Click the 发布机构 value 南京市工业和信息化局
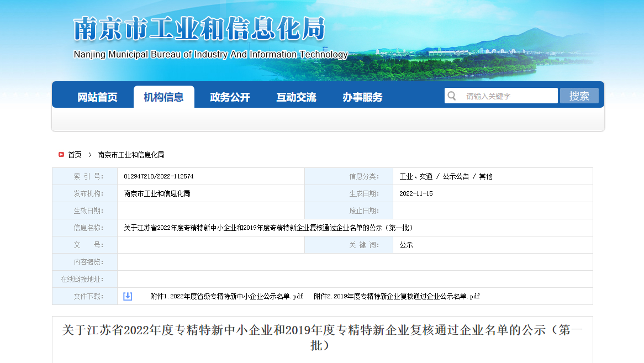 tap(157, 193)
